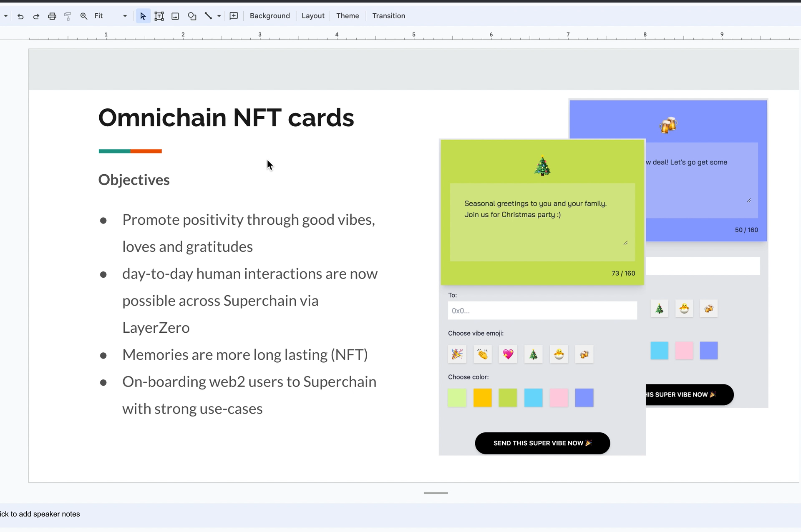Screen dimensions: 801x532
Task: Click the Zoom magnifier icon
Action: [84, 16]
